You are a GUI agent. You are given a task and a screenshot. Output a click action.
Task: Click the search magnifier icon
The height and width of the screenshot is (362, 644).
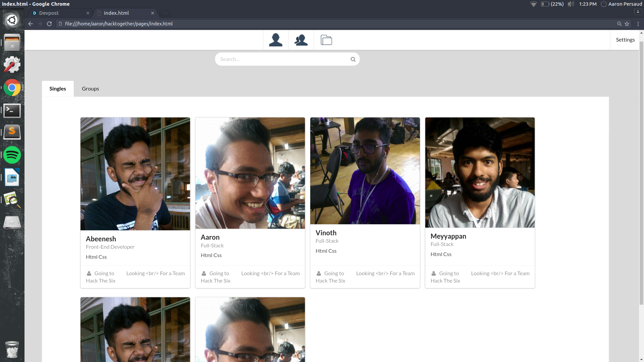353,59
